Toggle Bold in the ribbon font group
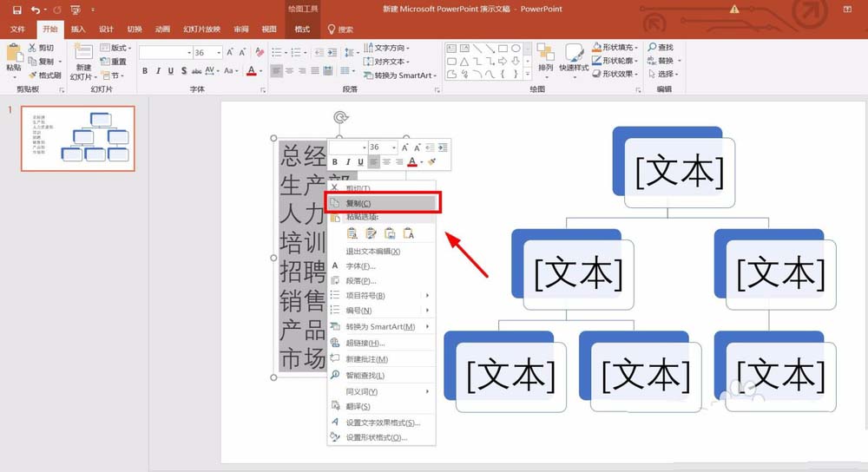868x472 pixels. click(145, 71)
